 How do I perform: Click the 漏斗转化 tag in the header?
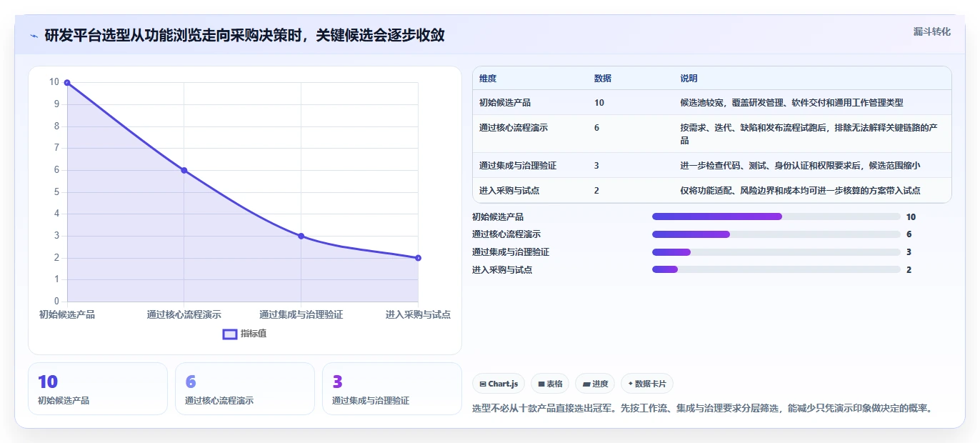tap(931, 31)
